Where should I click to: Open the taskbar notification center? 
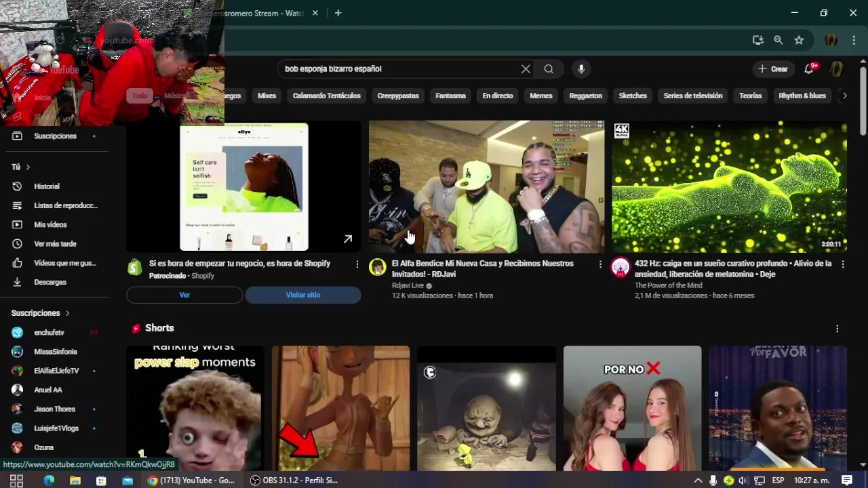pos(847,481)
